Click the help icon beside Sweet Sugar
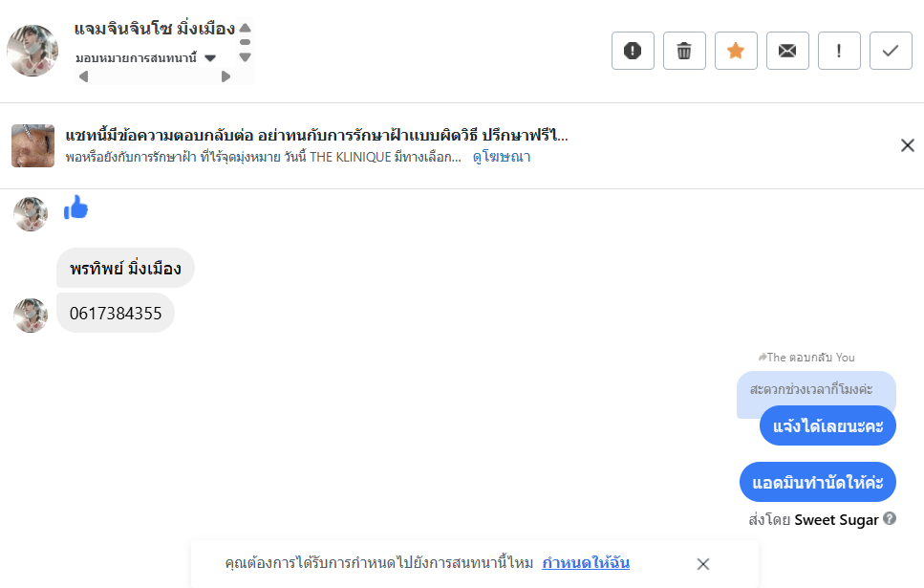Image resolution: width=924 pixels, height=588 pixels. pyautogui.click(x=890, y=519)
